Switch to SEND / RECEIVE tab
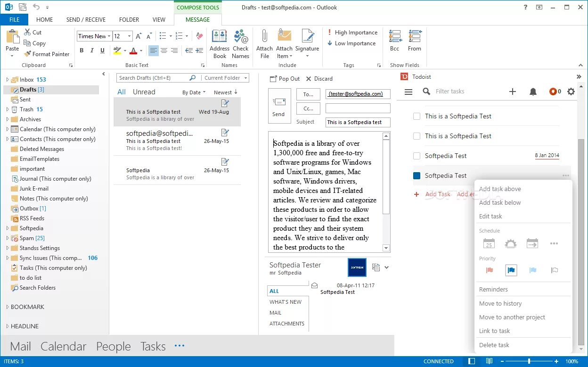 [86, 20]
